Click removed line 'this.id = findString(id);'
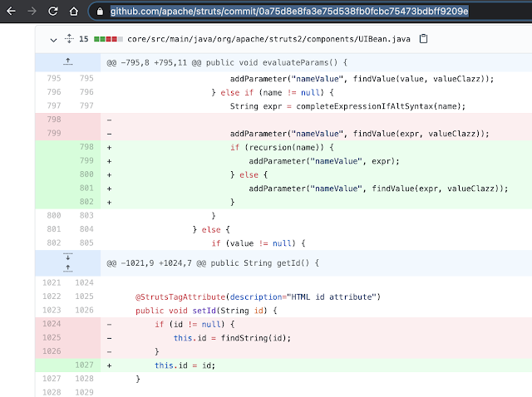532x397 pixels. [232, 338]
